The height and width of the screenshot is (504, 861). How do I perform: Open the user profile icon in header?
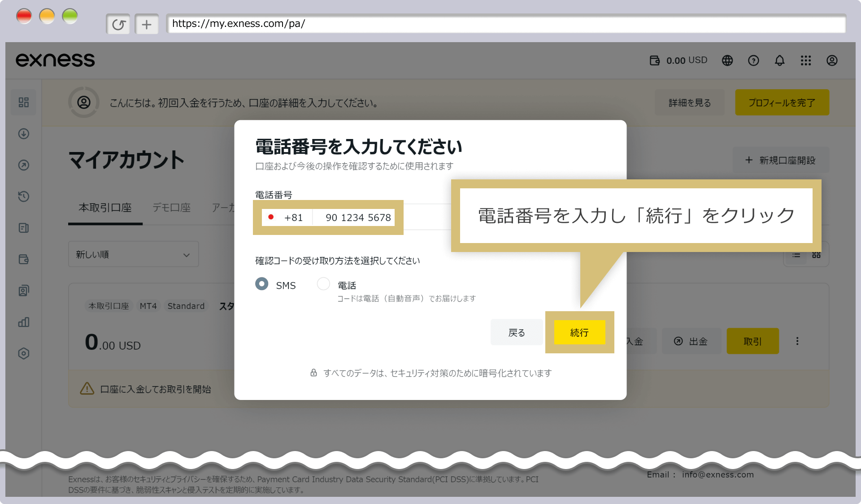[x=832, y=61]
